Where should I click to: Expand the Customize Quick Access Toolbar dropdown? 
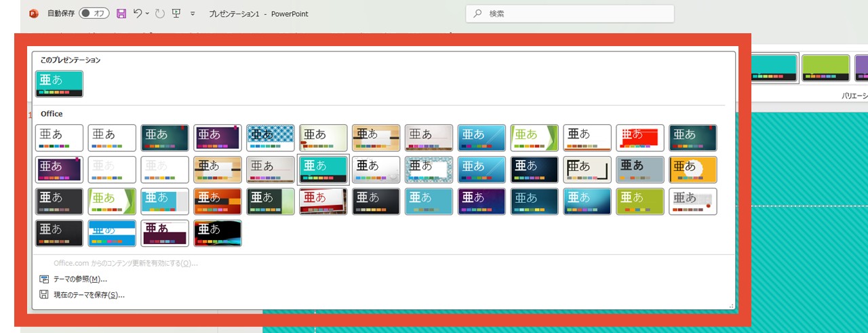[x=193, y=14]
